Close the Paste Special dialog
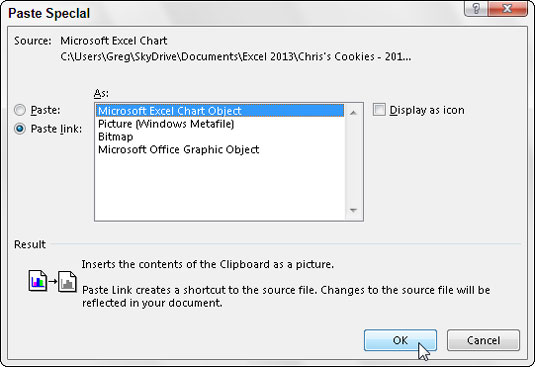 507,8
